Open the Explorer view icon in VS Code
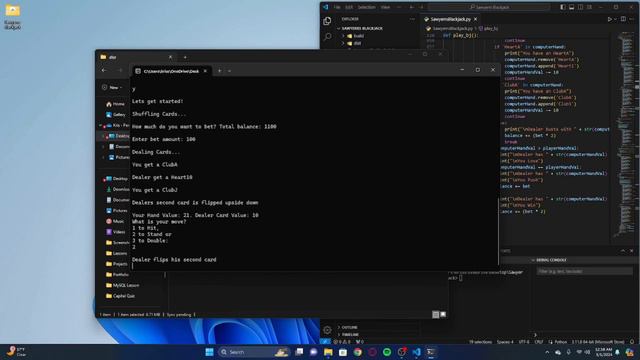 tap(327, 21)
